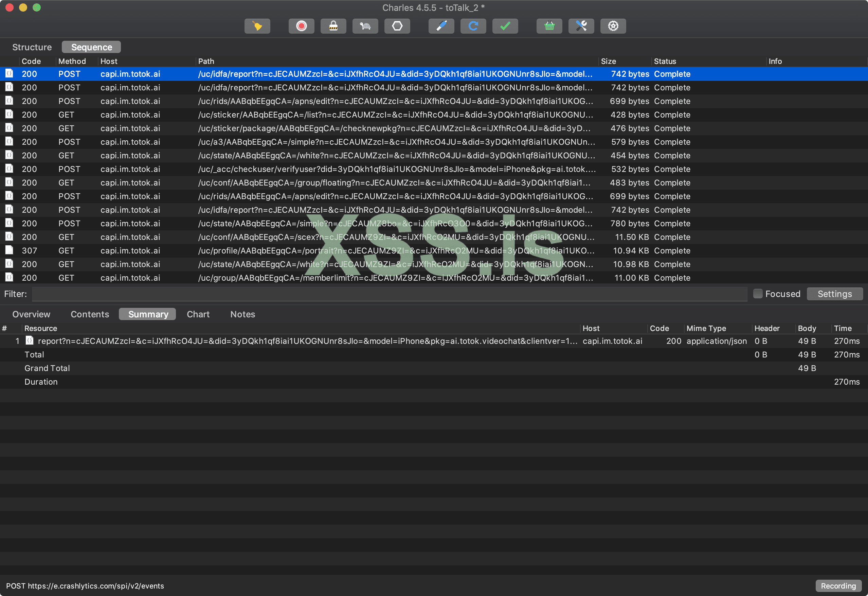Viewport: 868px width, 596px height.
Task: Open the Contents tab
Action: click(90, 314)
